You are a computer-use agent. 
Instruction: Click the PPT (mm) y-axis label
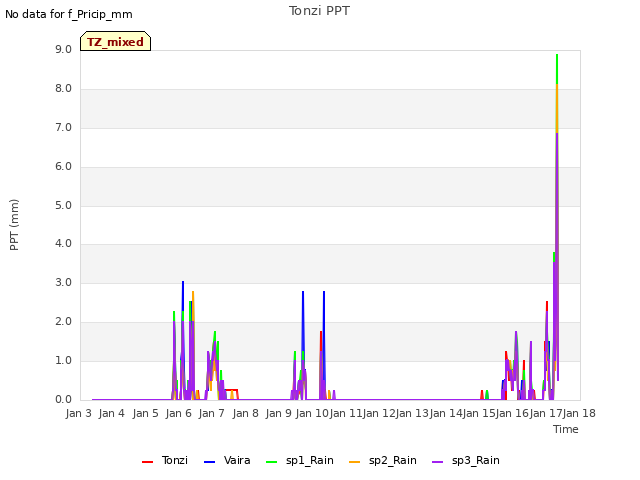click(14, 224)
